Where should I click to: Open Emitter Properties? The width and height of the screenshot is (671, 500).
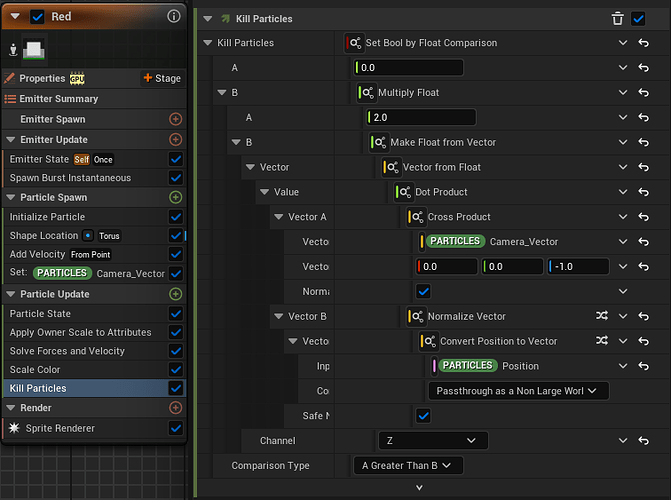click(42, 78)
